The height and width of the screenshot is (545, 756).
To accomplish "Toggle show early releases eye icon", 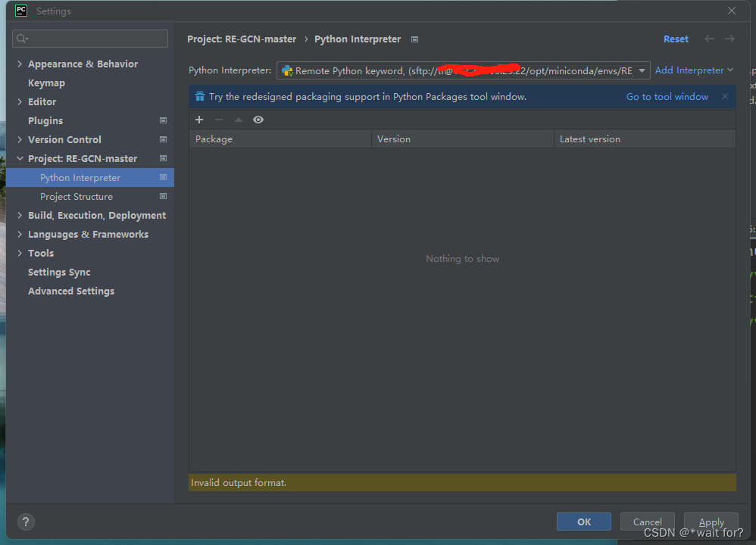I will click(x=258, y=120).
